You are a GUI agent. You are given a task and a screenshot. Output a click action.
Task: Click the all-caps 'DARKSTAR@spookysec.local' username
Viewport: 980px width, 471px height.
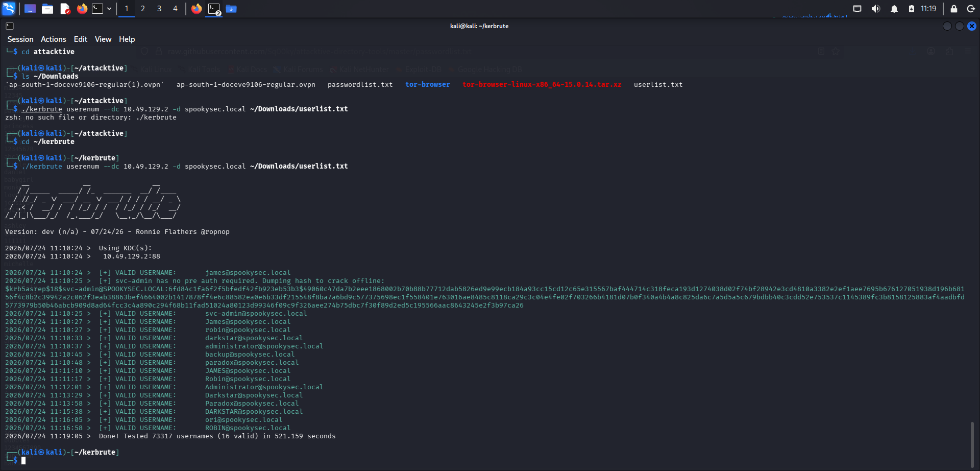[x=254, y=412]
